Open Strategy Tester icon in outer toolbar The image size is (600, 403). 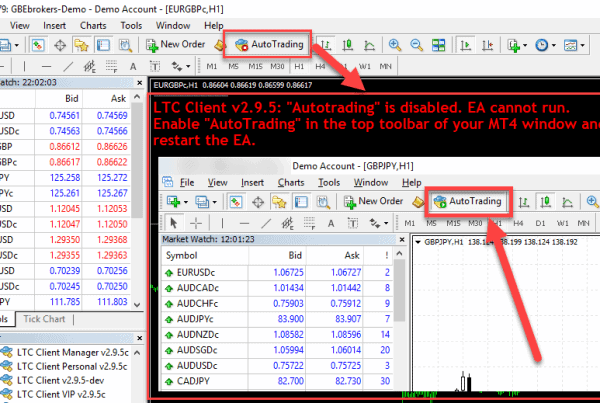pyautogui.click(x=125, y=45)
